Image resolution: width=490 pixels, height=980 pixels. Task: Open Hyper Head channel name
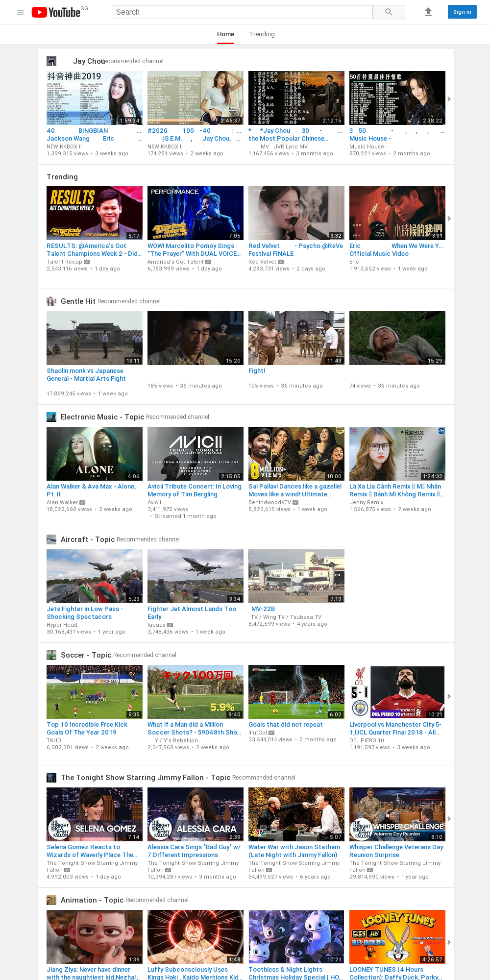pyautogui.click(x=62, y=625)
